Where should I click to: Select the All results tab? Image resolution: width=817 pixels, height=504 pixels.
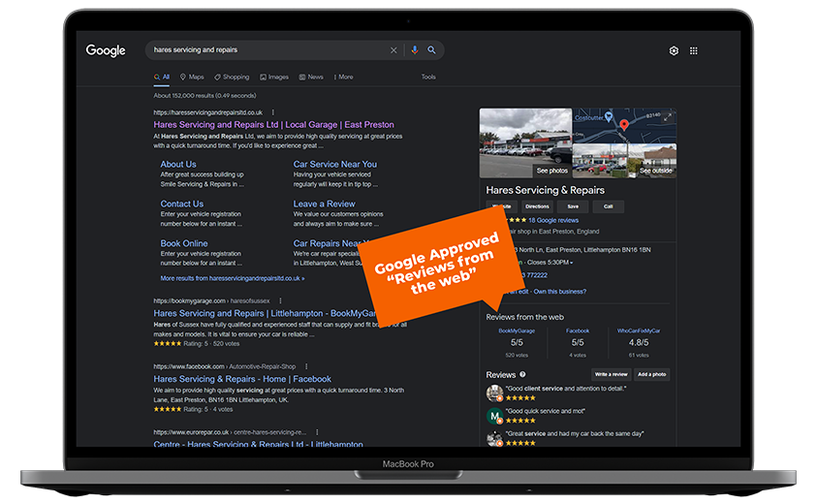coord(162,77)
